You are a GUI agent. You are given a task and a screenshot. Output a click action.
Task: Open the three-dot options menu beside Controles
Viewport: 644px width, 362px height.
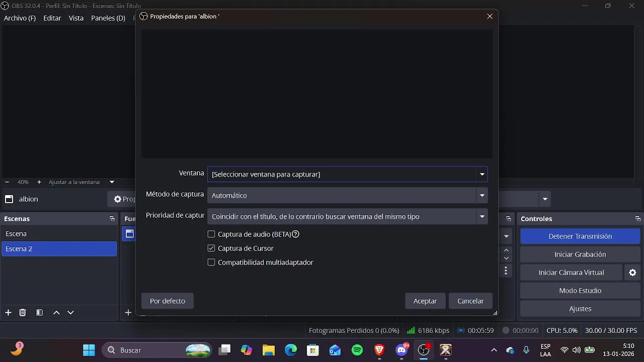click(x=506, y=271)
